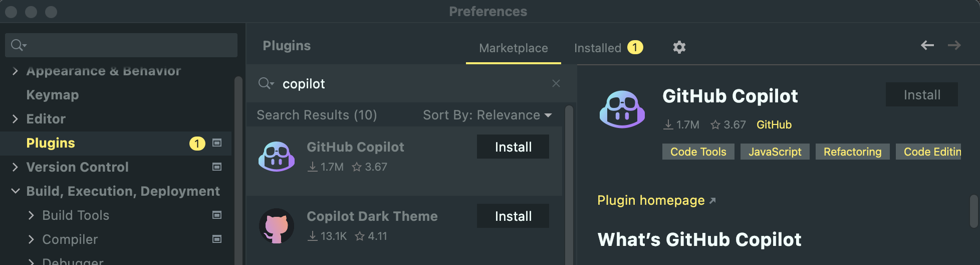Expand the Appearance & Behavior section
Viewport: 980px width, 265px height.
coord(15,71)
